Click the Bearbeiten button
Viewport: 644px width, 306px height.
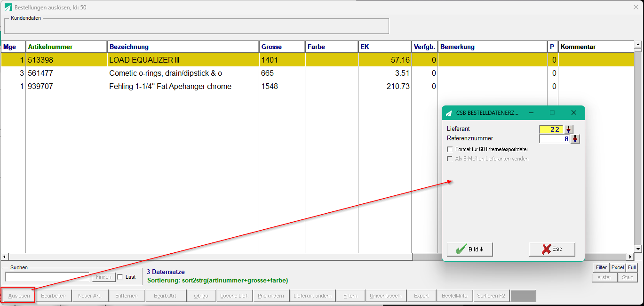pos(53,296)
